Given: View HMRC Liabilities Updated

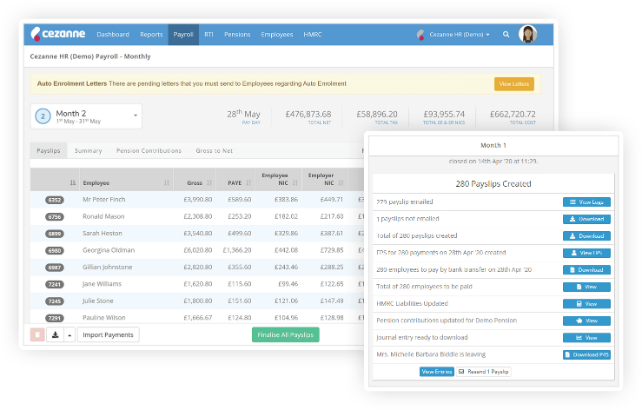Looking at the screenshot, I should click(587, 304).
